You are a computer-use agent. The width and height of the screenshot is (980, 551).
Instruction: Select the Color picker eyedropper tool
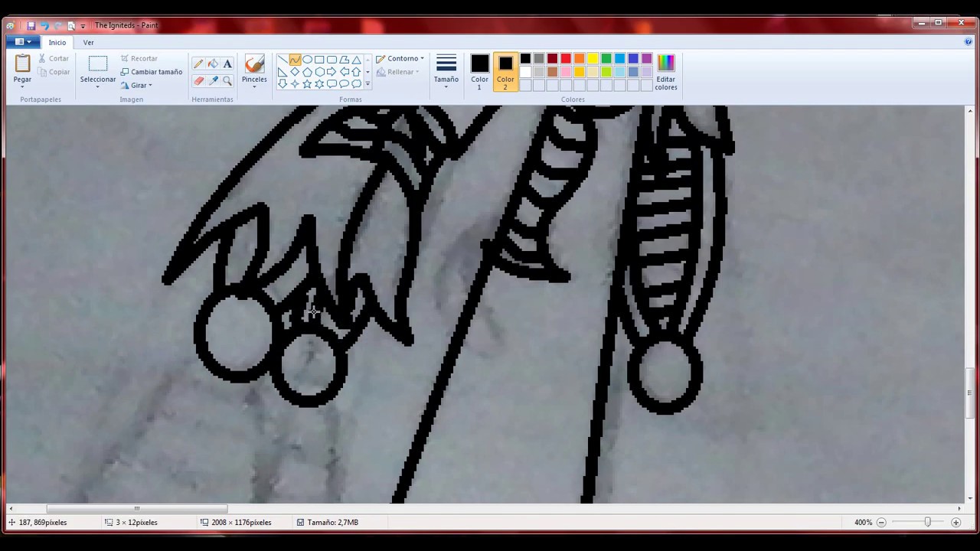[213, 80]
